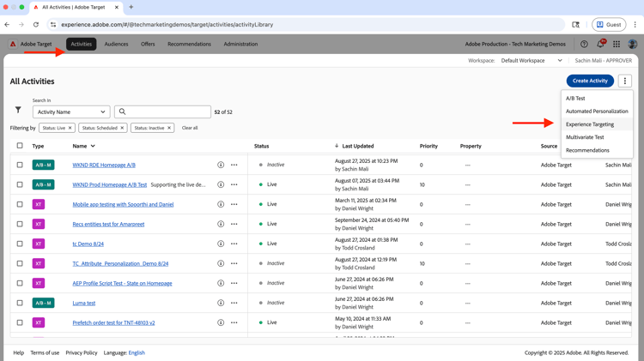Tick checkbox for Recs entities test row
644x361 pixels.
[x=20, y=224]
